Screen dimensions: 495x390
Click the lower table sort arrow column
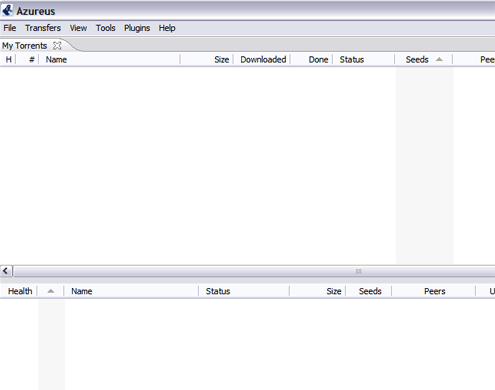click(x=51, y=291)
